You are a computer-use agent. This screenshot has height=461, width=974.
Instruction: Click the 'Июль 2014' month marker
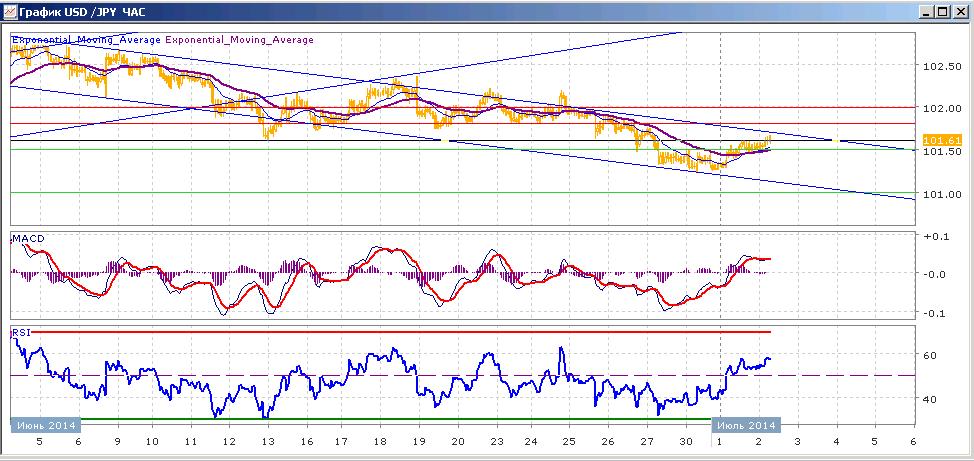[x=746, y=425]
